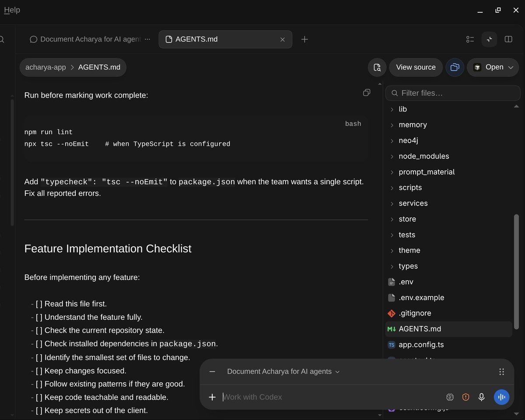Switch to the Document Acharya for AI agents tab
525x420 pixels.
pyautogui.click(x=86, y=39)
